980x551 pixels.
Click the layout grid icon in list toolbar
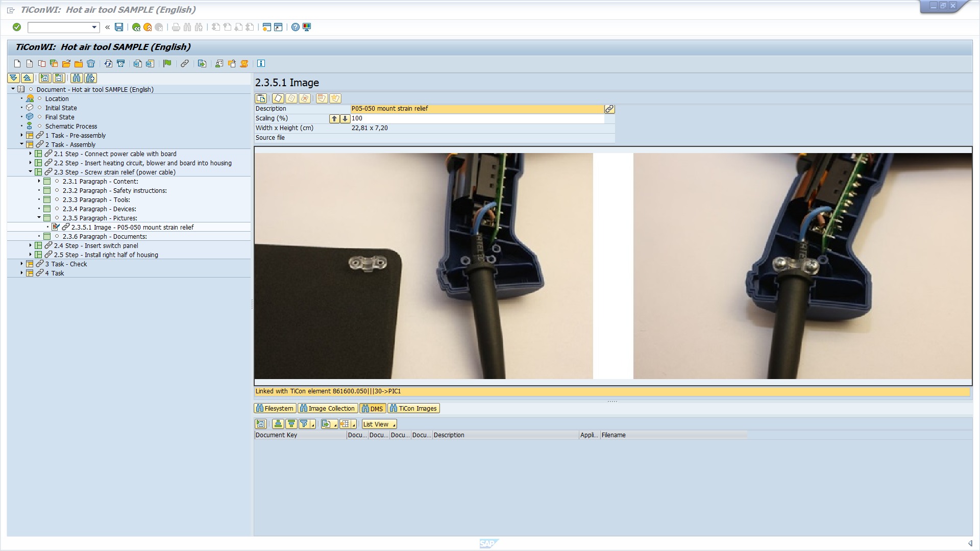(345, 424)
